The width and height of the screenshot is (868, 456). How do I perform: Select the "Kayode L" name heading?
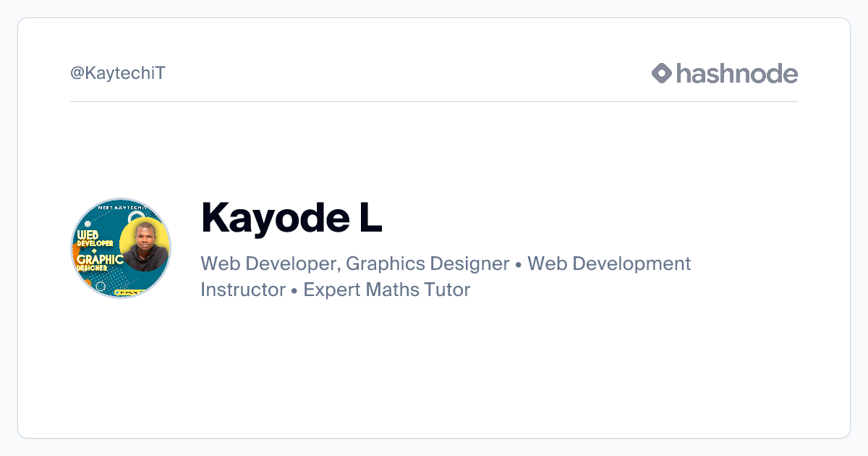click(x=292, y=216)
